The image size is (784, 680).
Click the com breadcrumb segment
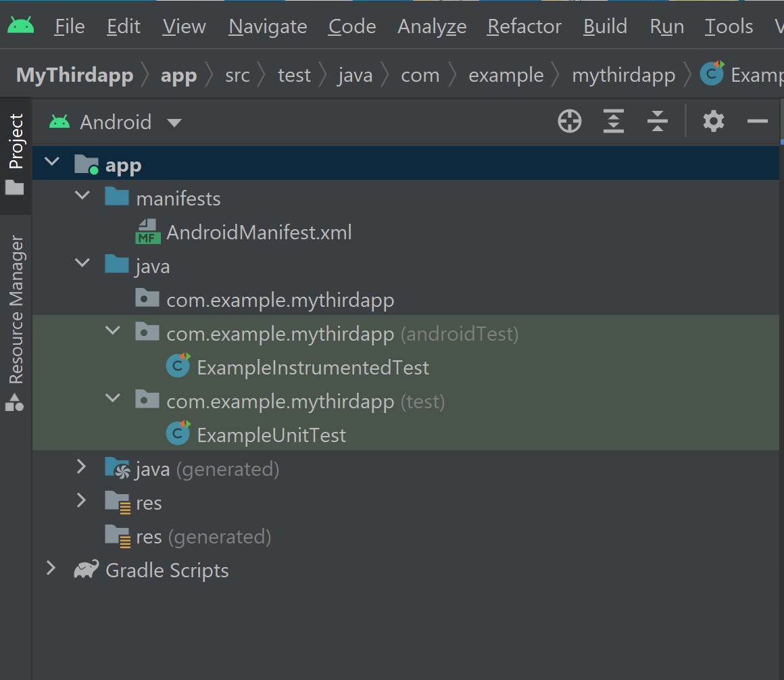tap(420, 76)
